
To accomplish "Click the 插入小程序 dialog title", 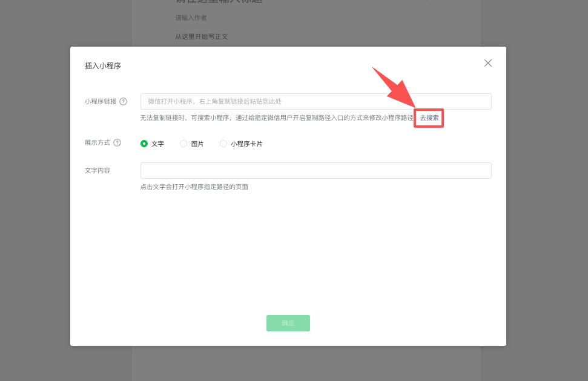I will [103, 66].
